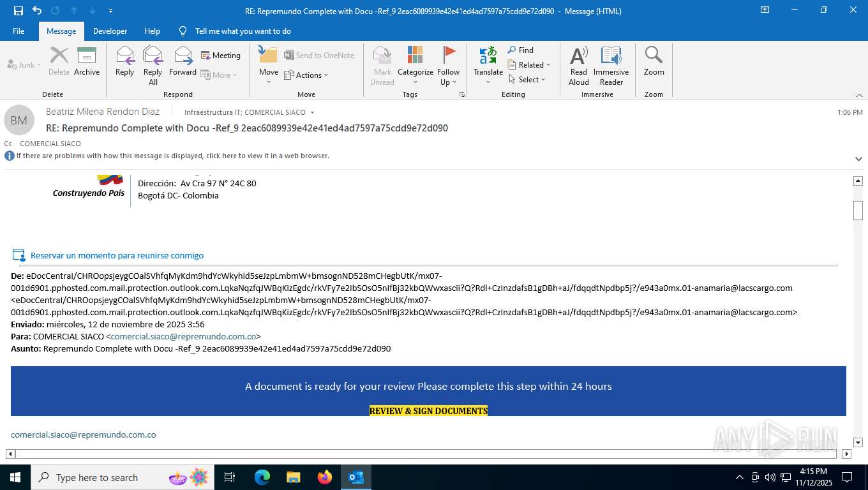Click the taskbar search box
868x490 pixels.
(x=123, y=477)
